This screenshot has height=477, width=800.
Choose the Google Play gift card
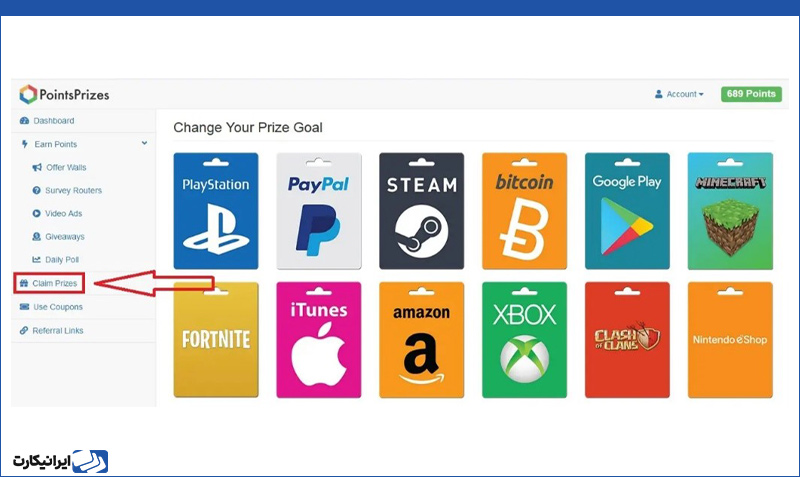pyautogui.click(x=627, y=211)
